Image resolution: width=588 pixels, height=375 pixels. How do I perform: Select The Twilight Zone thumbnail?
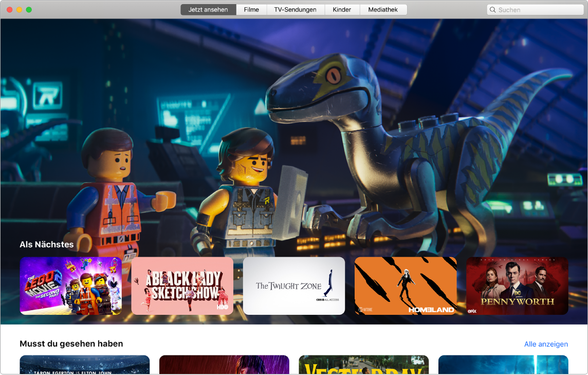pos(293,285)
